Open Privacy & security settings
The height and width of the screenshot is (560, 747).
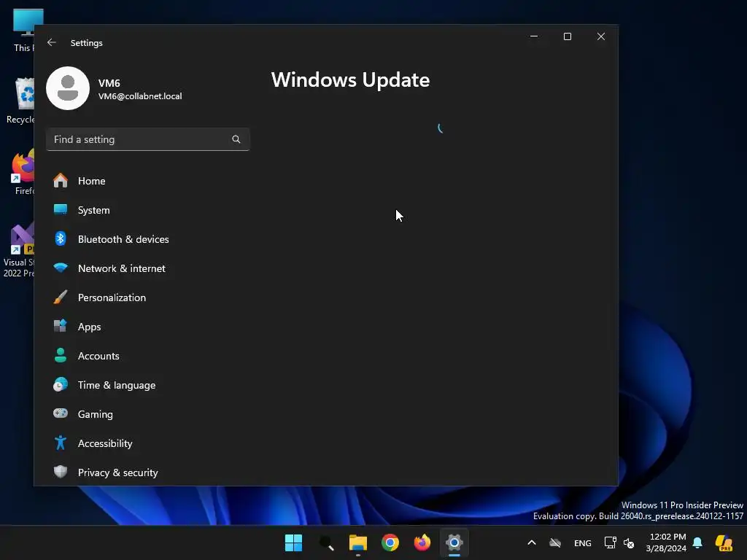click(x=147, y=472)
